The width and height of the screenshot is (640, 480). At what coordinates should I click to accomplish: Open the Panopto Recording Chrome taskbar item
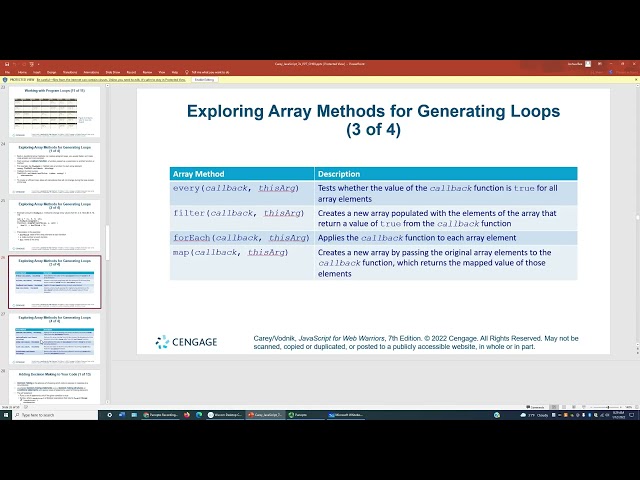point(161,415)
